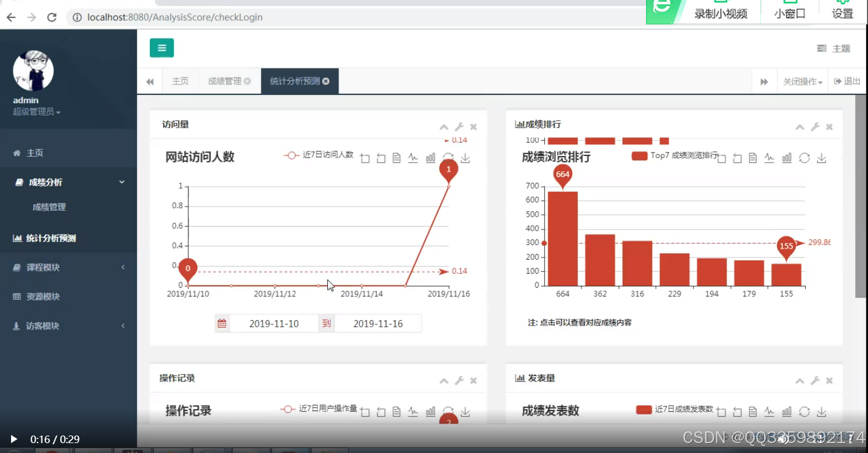Expand the 访客模块 sidebar menu
Screen dimensions: 868x453
click(68, 326)
